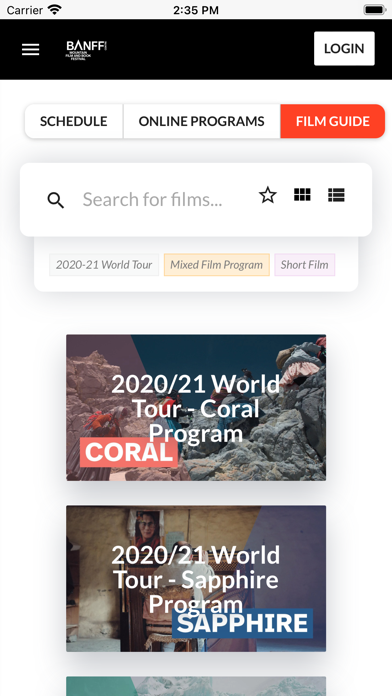Open the ONLINE PROGRAMS tab
The height and width of the screenshot is (696, 392).
(x=202, y=121)
